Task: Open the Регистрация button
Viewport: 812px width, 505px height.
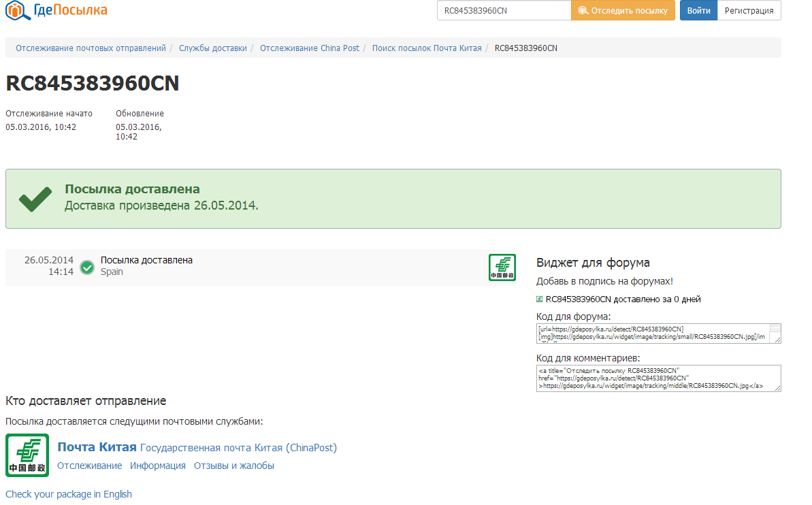Action: tap(749, 10)
